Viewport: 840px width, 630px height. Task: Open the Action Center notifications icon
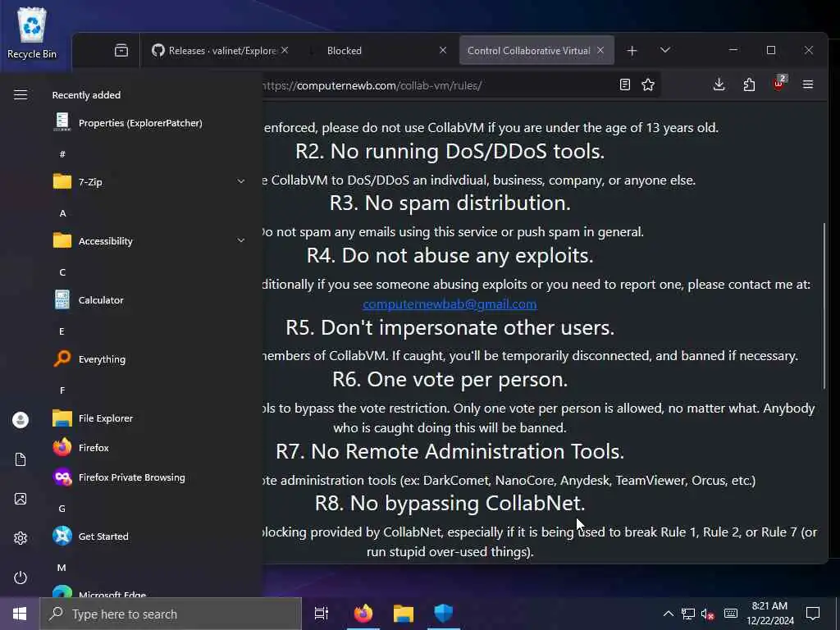point(813,614)
